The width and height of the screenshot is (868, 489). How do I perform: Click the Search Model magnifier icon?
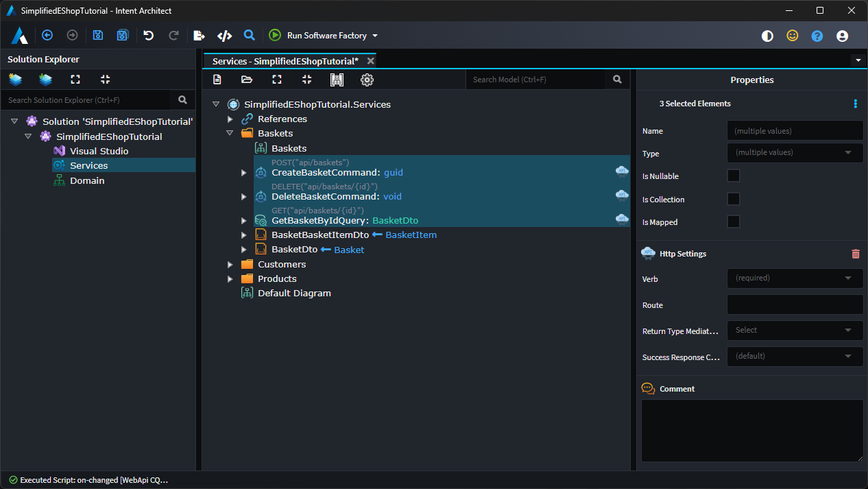click(x=618, y=80)
